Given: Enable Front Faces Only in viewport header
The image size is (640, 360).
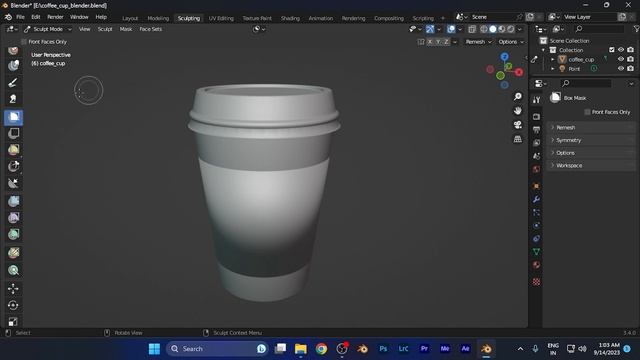Looking at the screenshot, I should pyautogui.click(x=24, y=42).
